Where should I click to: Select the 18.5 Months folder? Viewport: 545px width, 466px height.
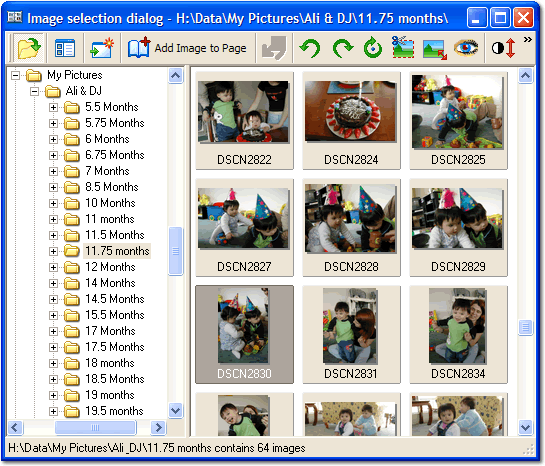[x=115, y=379]
